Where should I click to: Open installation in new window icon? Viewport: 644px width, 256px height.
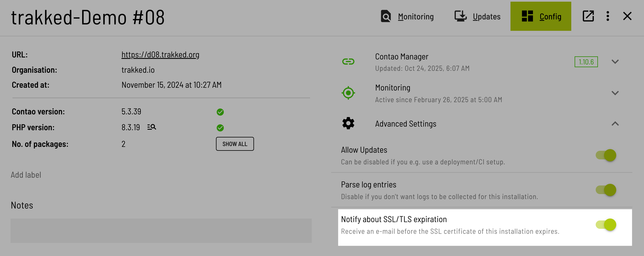[588, 16]
